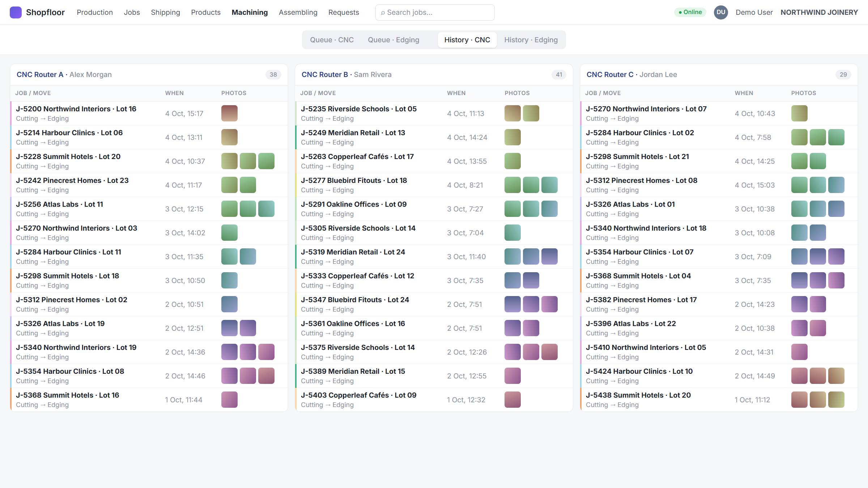Open the CNC Router B heading

[x=325, y=74]
